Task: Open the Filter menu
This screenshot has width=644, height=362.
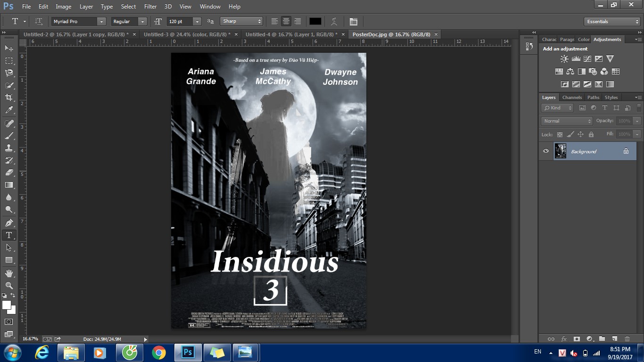Action: pos(150,7)
